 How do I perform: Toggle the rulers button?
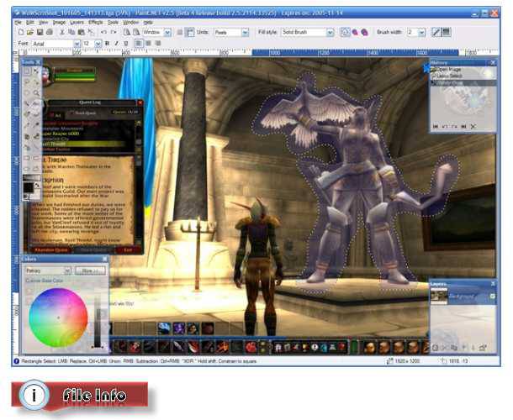[189, 32]
